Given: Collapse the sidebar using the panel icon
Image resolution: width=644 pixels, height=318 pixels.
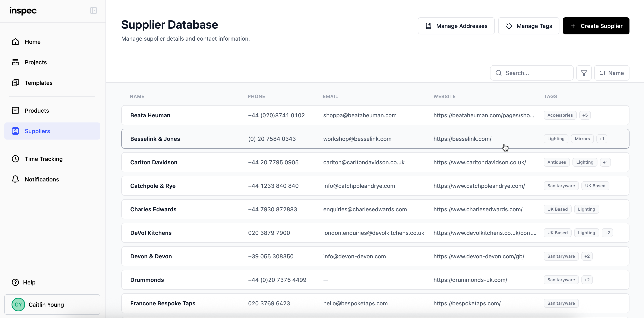Looking at the screenshot, I should tap(94, 10).
